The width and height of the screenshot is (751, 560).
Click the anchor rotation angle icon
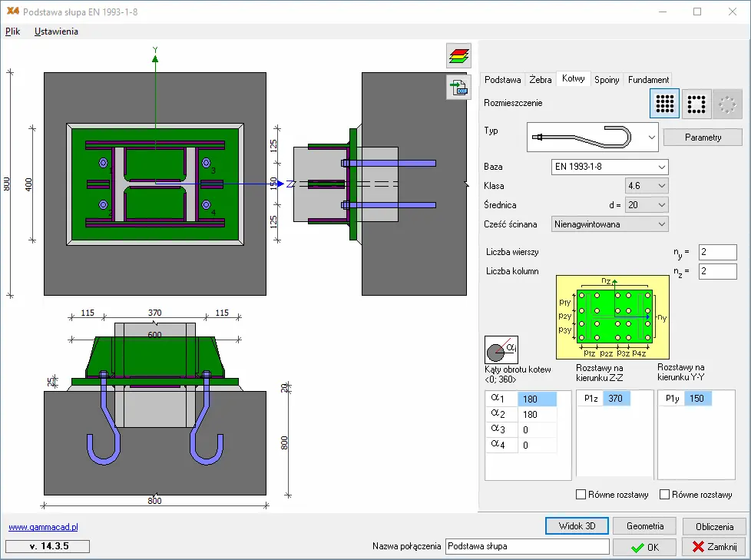[x=500, y=350]
